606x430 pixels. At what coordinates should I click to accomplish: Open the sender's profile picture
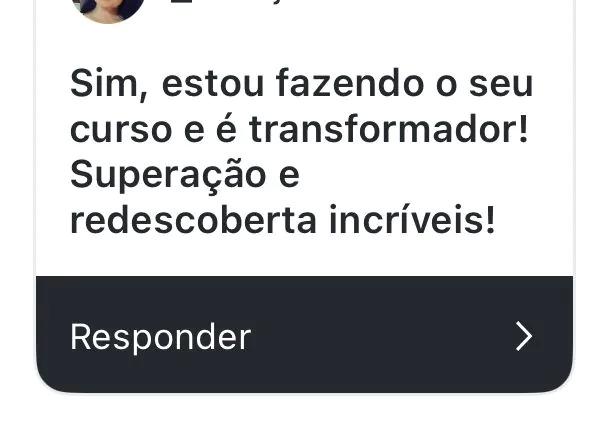(x=108, y=10)
